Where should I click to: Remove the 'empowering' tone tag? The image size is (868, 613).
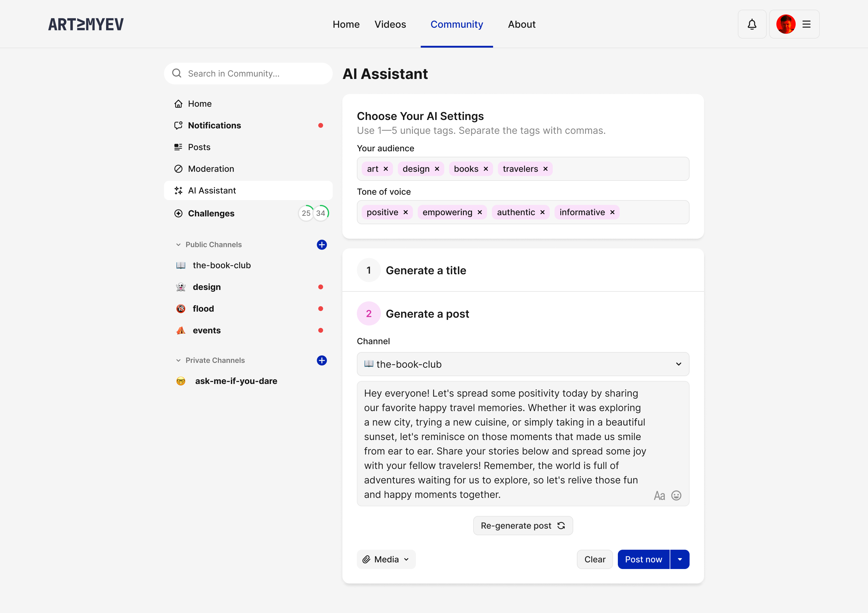pyautogui.click(x=480, y=212)
